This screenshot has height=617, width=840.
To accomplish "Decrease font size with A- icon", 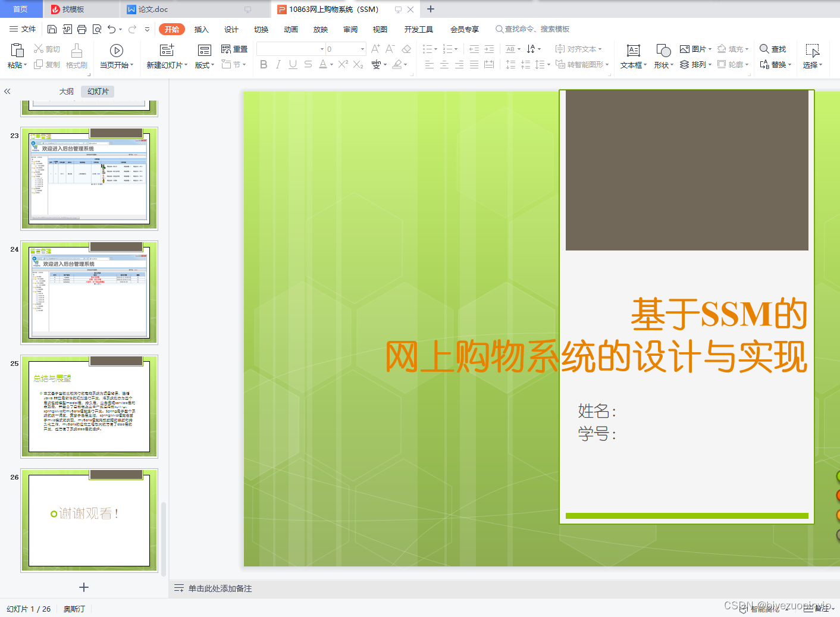I will pyautogui.click(x=390, y=49).
